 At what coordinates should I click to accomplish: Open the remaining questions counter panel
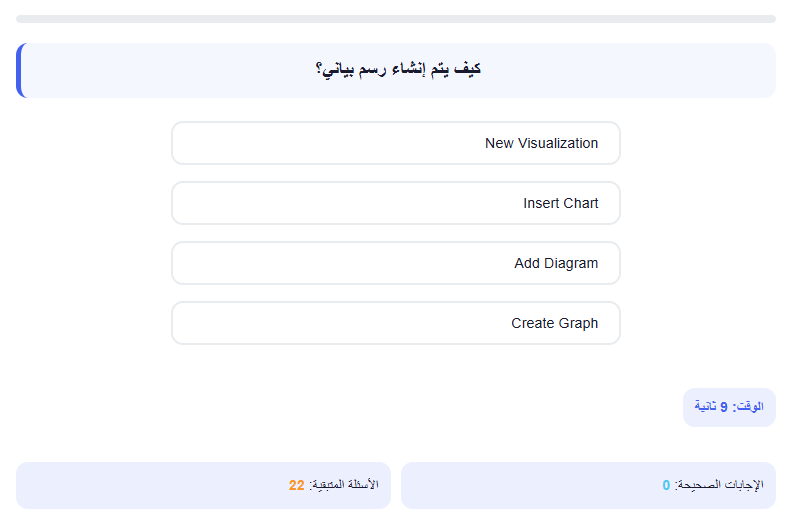203,485
